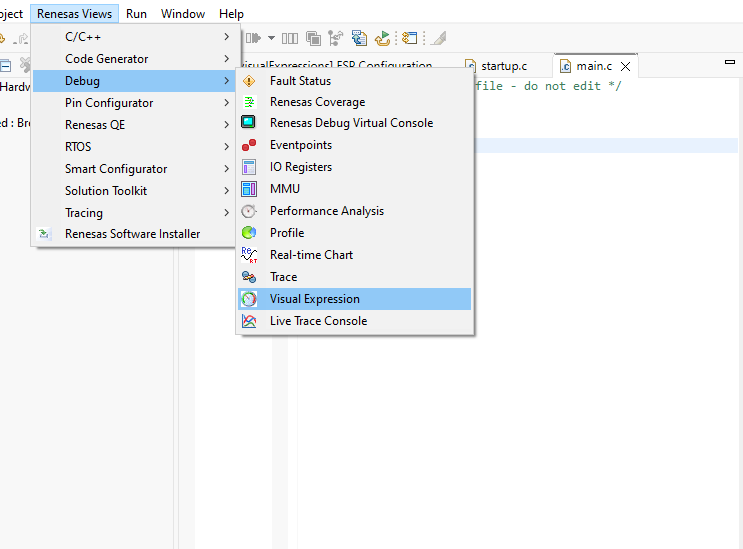Image resolution: width=743 pixels, height=549 pixels.
Task: Expand the RTOS submenu
Action: [x=134, y=147]
